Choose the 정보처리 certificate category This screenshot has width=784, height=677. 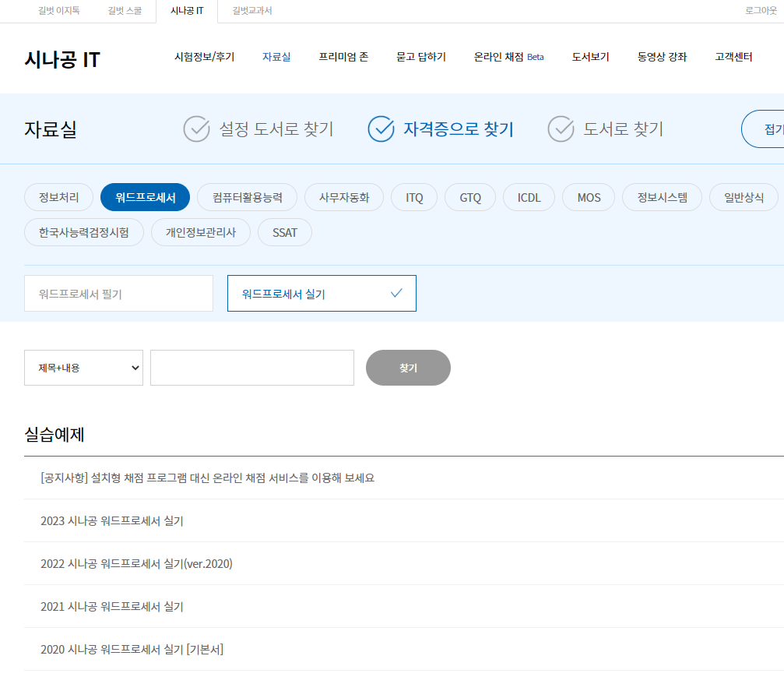coord(58,197)
